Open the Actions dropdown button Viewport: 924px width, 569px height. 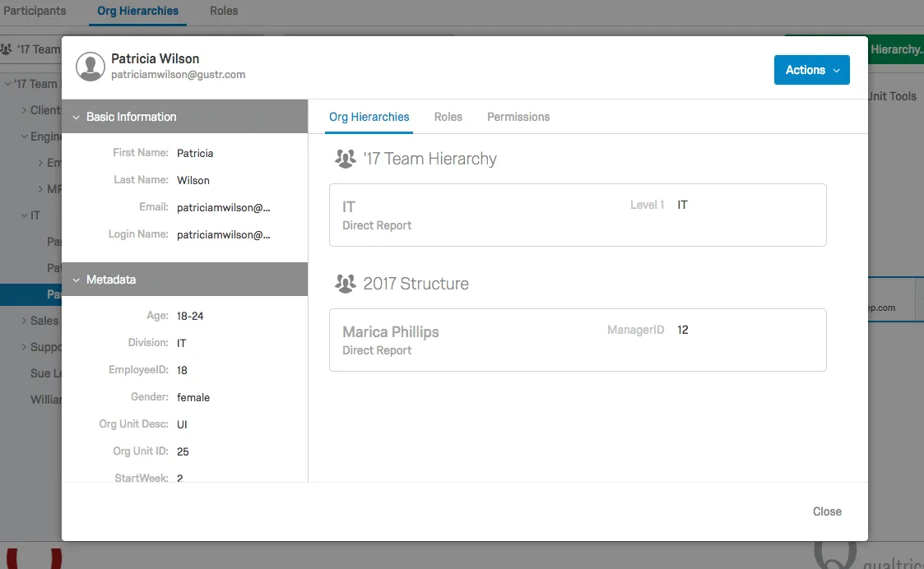click(x=811, y=70)
